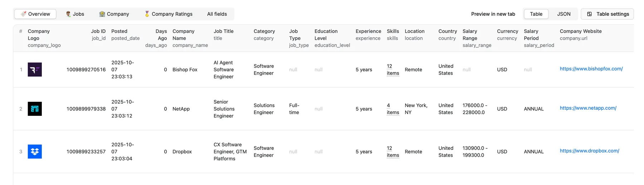This screenshot has height=185, width=644.
Task: Expand 12 items skills for Dropbox
Action: [392, 152]
